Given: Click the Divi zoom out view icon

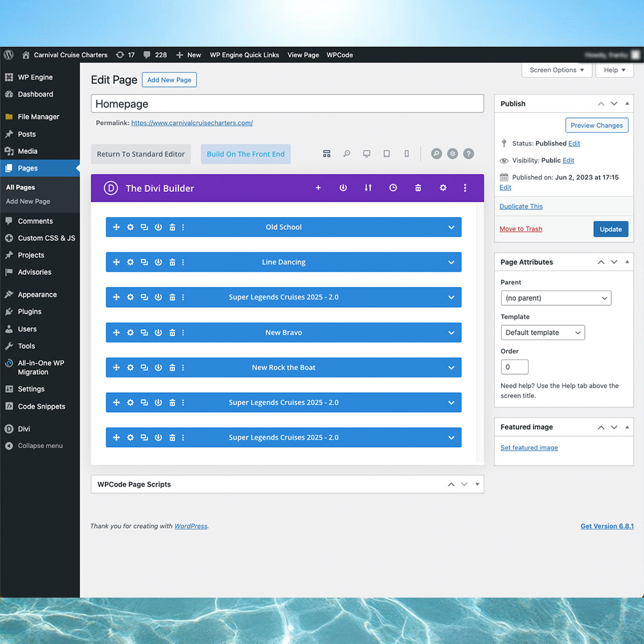Looking at the screenshot, I should pos(346,154).
